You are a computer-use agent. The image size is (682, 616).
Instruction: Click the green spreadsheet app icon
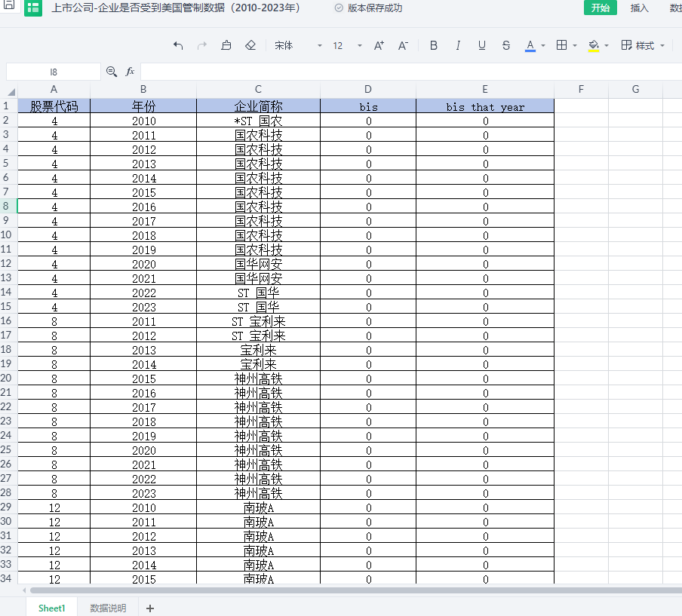(33, 8)
